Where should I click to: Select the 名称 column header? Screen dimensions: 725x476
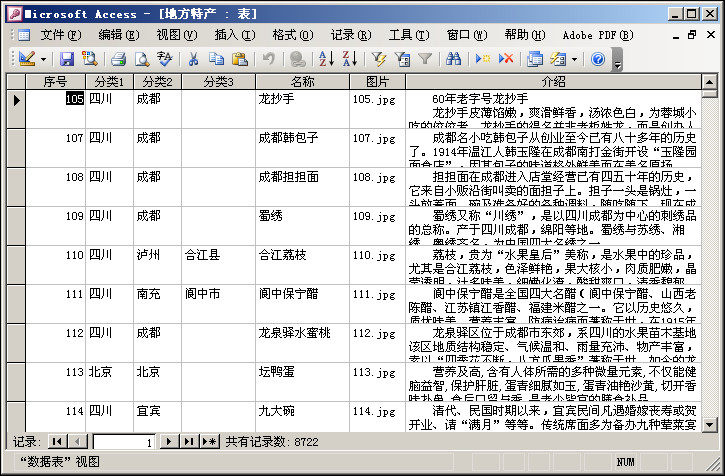click(303, 82)
